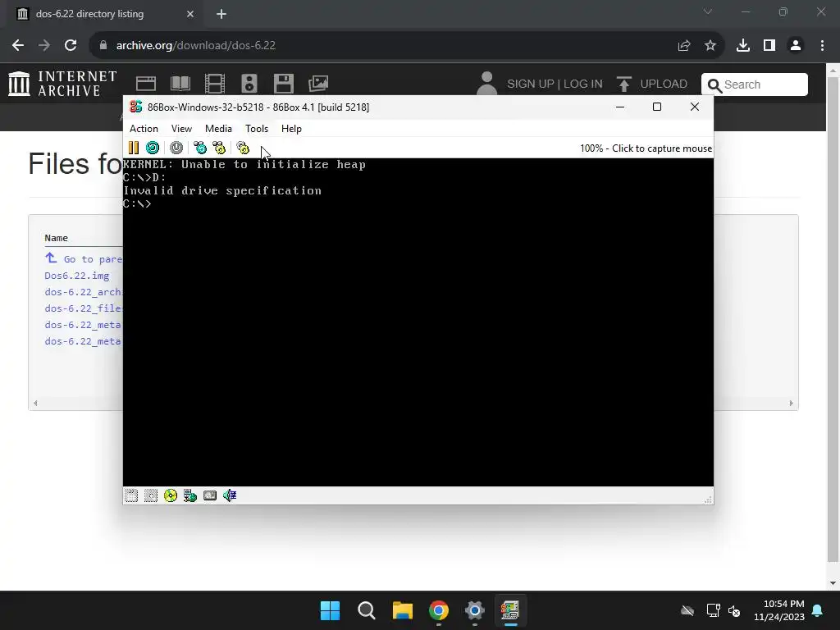
Task: Maximize the 86Box window
Action: click(x=657, y=107)
